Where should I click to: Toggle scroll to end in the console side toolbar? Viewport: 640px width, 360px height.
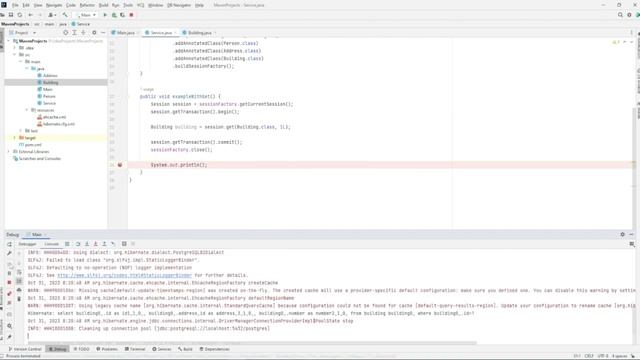[x=19, y=281]
